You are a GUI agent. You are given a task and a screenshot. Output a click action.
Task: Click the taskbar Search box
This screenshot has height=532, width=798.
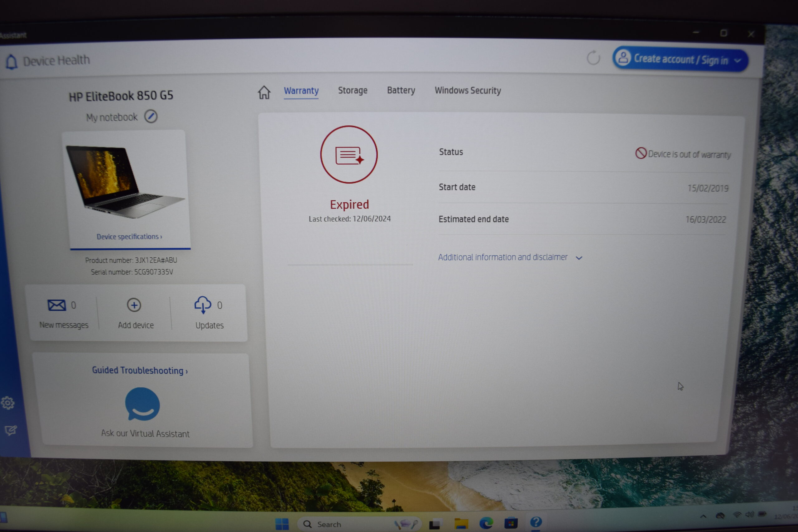pyautogui.click(x=359, y=524)
